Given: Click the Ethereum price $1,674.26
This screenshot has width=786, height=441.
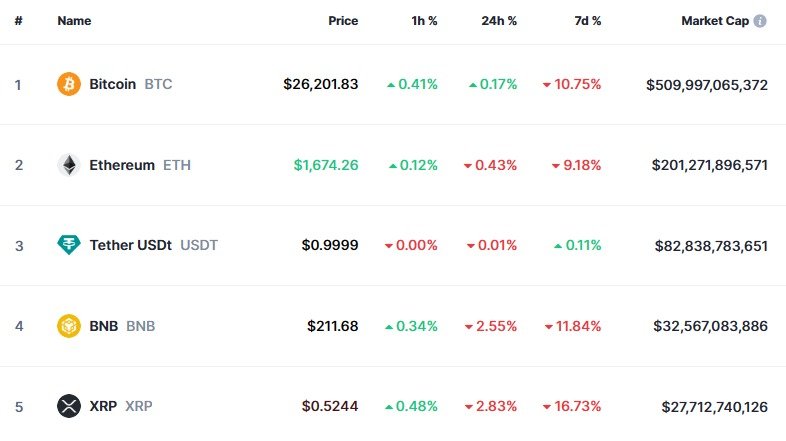Looking at the screenshot, I should tap(326, 165).
